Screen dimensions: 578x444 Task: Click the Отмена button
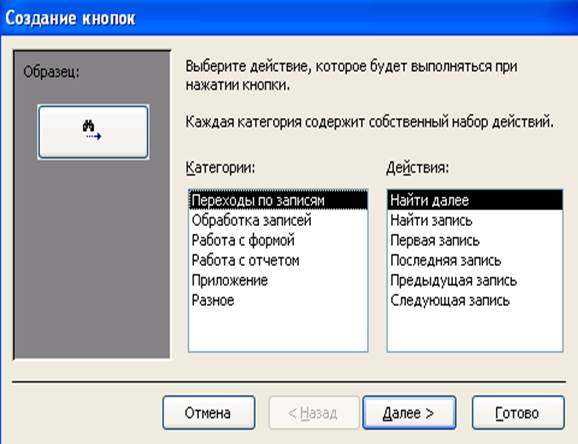tap(209, 413)
